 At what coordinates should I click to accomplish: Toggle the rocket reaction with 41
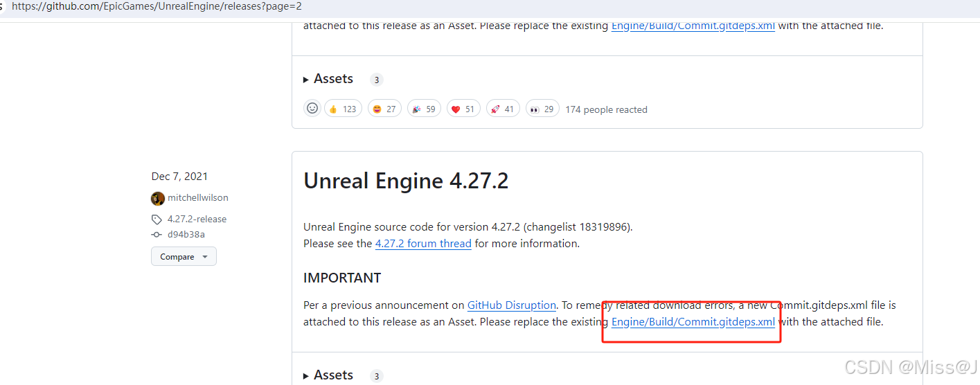pyautogui.click(x=503, y=109)
